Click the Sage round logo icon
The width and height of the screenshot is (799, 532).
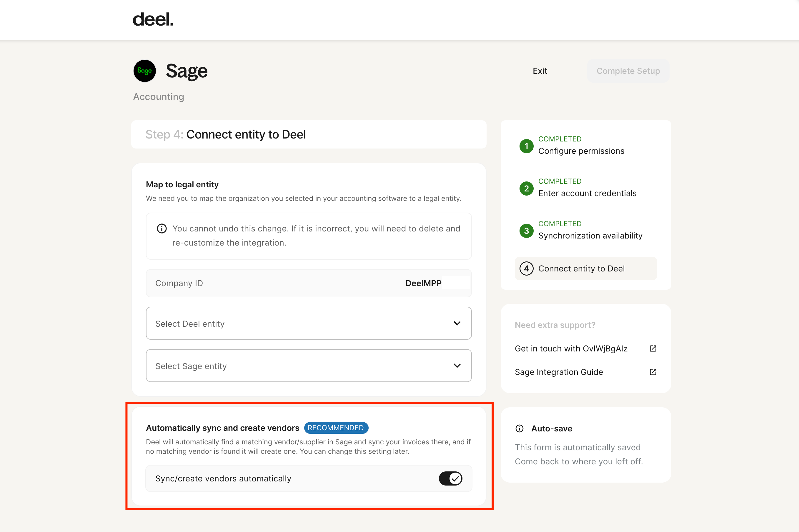[x=145, y=71]
